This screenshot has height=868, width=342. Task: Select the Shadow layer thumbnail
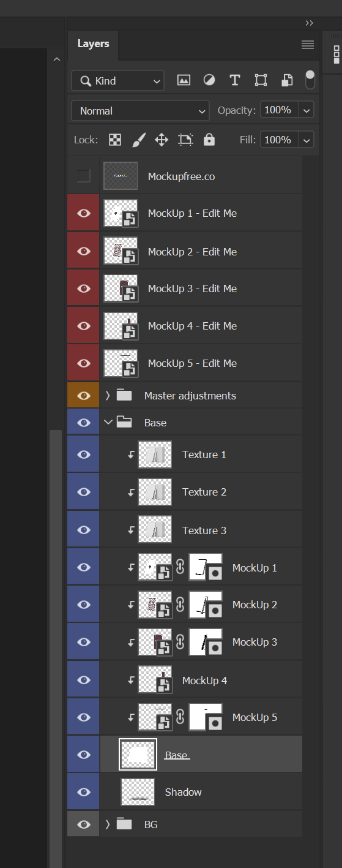[x=138, y=792]
